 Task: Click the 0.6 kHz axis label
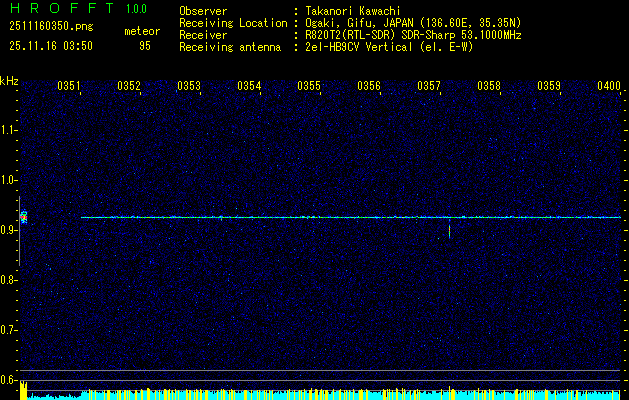tap(8, 380)
